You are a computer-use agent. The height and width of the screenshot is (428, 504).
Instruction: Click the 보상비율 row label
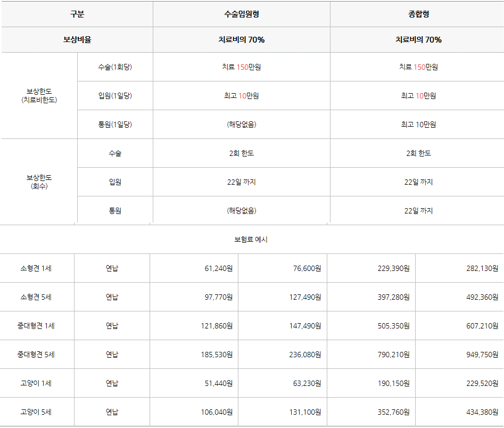[x=77, y=39]
